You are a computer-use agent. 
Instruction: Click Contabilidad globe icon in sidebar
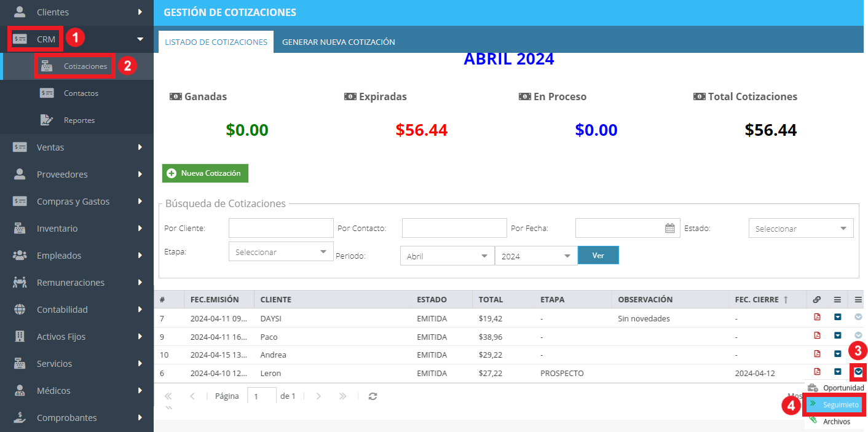tap(20, 310)
